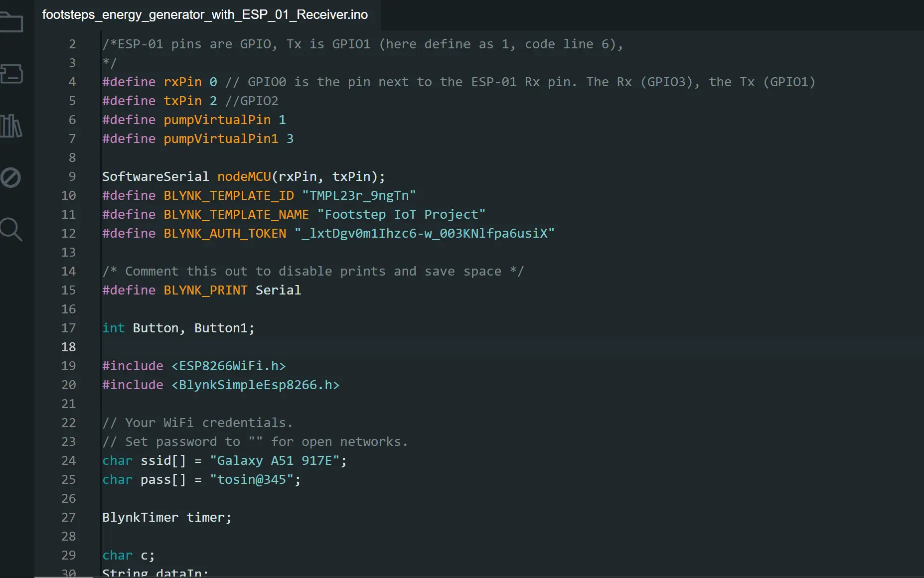
Task: Click the comment "// Your WiFi credentials."
Action: pyautogui.click(x=198, y=423)
